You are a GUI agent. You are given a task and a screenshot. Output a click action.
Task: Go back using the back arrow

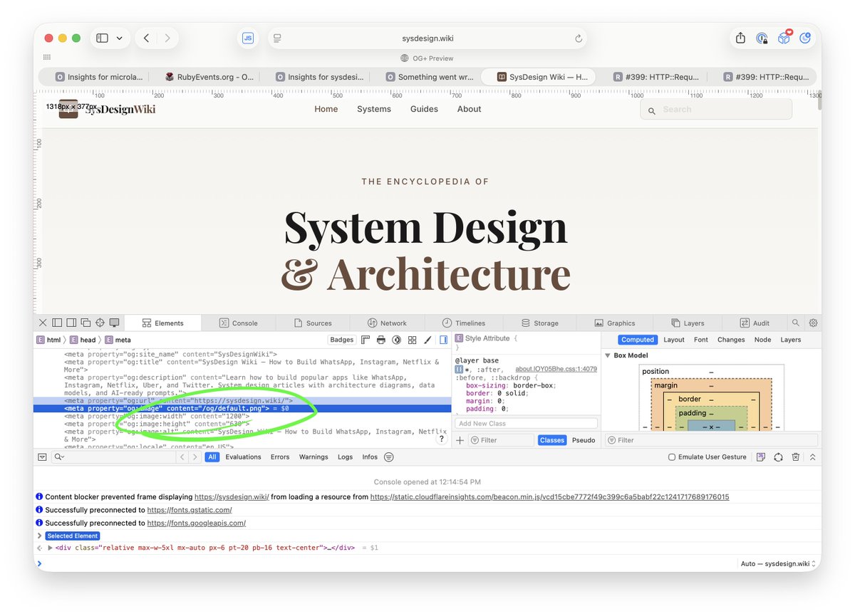146,38
